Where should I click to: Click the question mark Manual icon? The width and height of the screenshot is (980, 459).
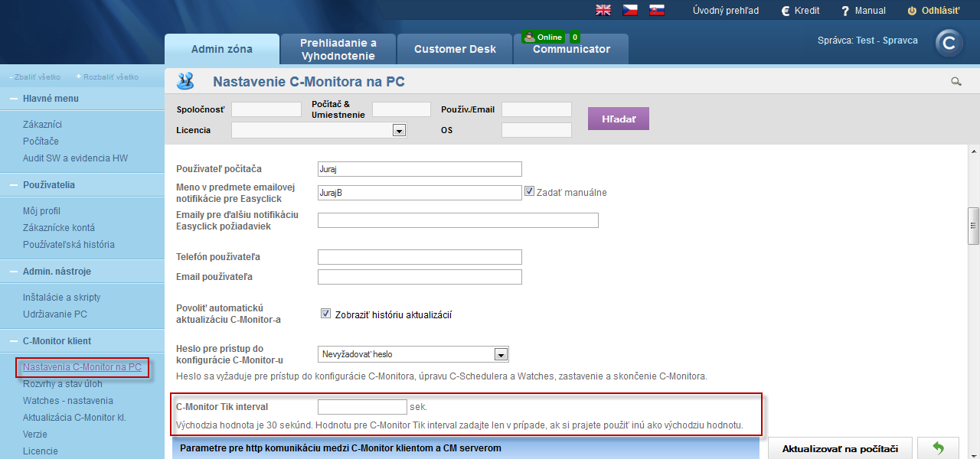[x=845, y=11]
